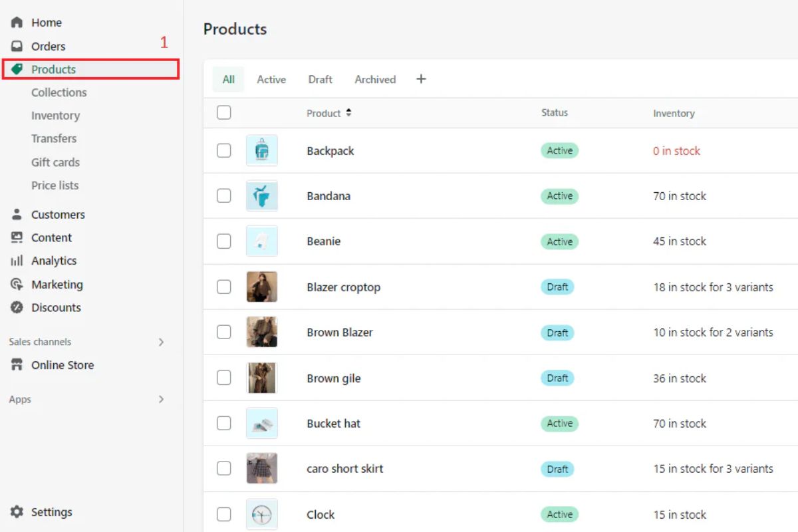This screenshot has width=798, height=532.
Task: Select the Blazer croptop row checkbox
Action: [224, 287]
